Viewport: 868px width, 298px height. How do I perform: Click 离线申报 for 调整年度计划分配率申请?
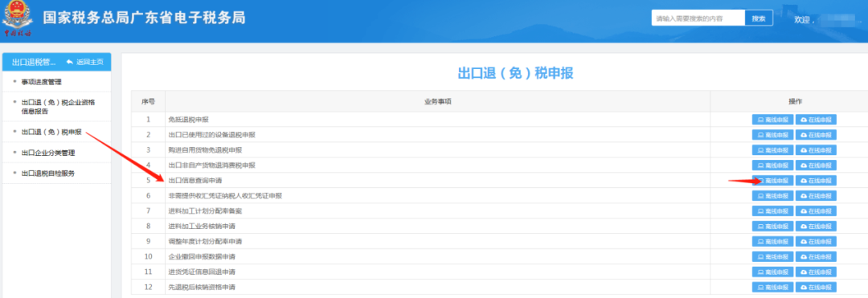coord(772,242)
